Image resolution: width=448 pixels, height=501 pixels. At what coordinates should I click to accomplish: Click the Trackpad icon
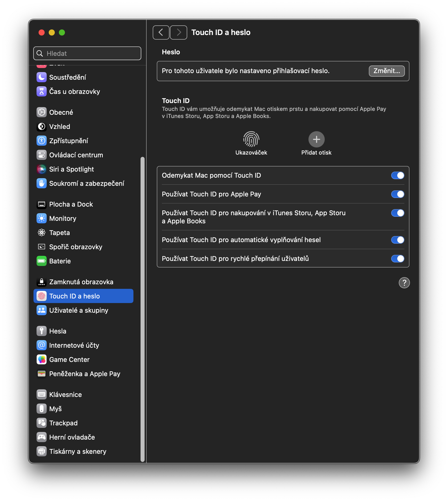click(42, 423)
